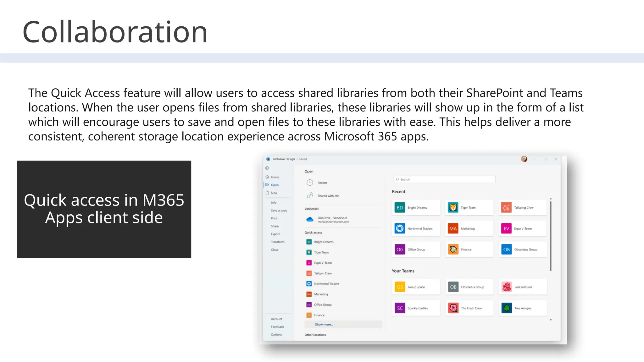
Task: Click the Home icon in left navigation
Action: (267, 177)
